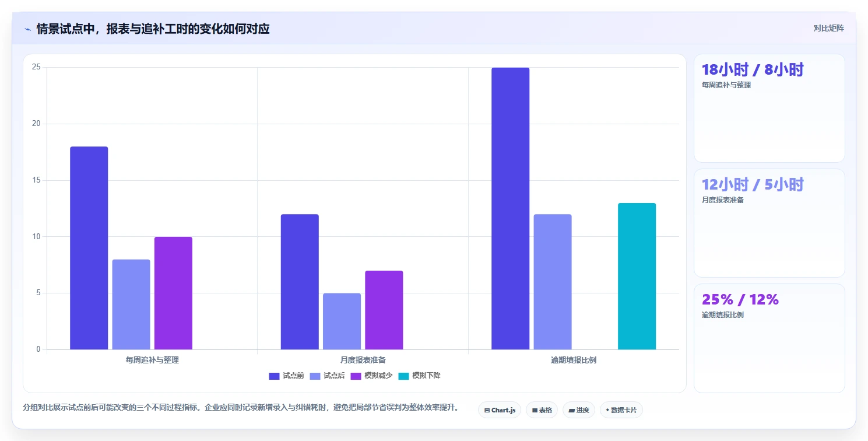The image size is (868, 441).
Task: Click the y-axis value 5
Action: (x=38, y=293)
